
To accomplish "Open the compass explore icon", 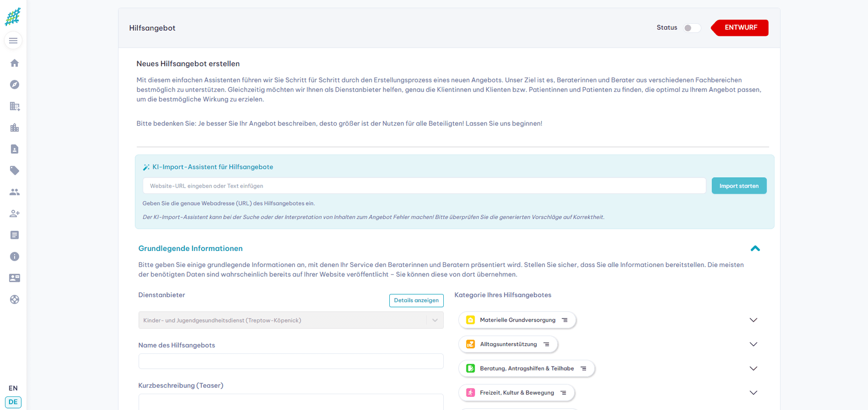I will pyautogui.click(x=15, y=85).
